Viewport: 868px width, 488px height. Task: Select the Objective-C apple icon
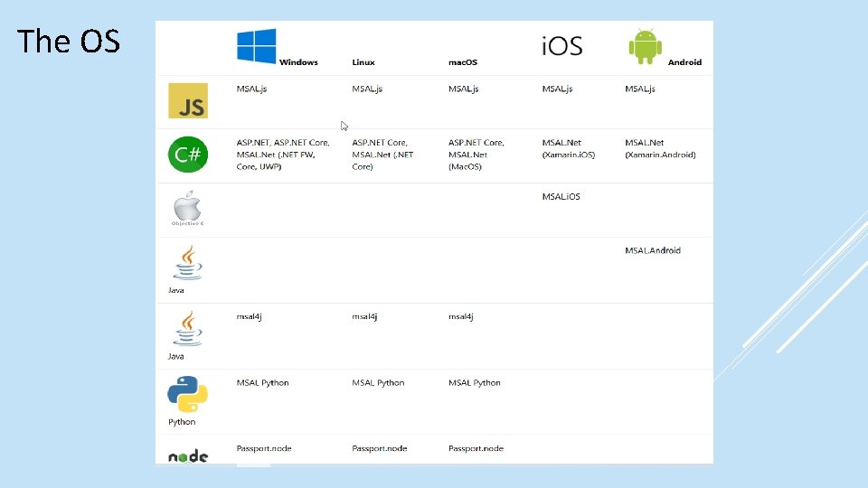click(x=188, y=208)
